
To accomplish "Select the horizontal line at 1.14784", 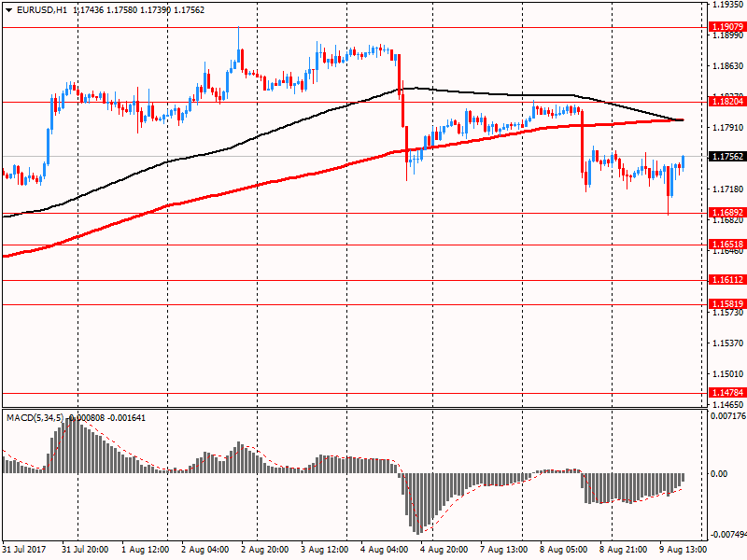I will pos(355,393).
